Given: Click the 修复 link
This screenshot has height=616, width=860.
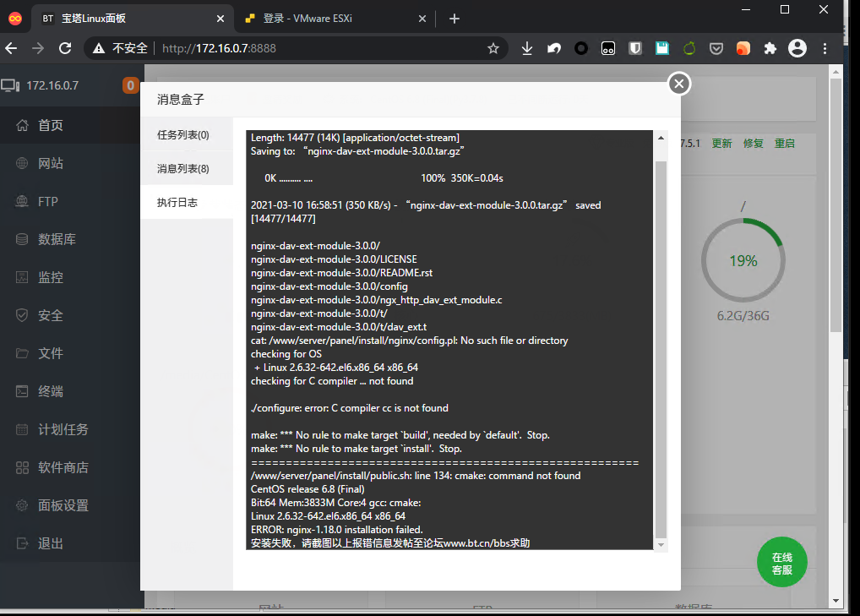Looking at the screenshot, I should tap(753, 143).
